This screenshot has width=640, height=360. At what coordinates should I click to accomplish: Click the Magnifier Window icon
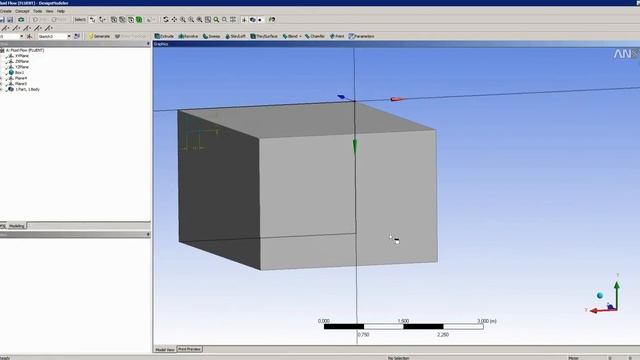click(208, 20)
